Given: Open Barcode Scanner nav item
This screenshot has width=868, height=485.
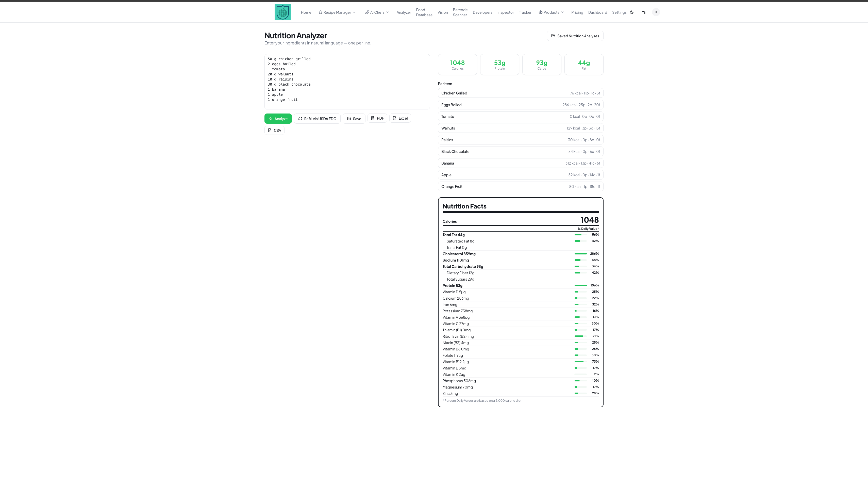Looking at the screenshot, I should pyautogui.click(x=460, y=12).
